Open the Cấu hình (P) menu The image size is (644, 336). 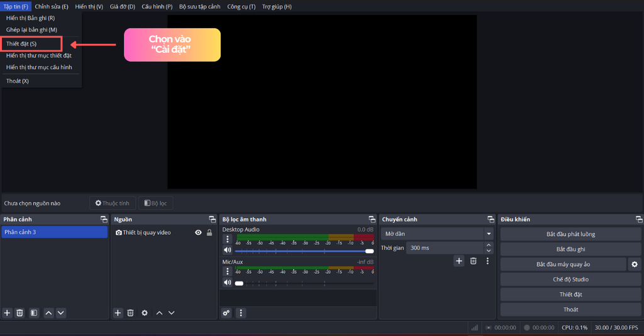tap(157, 6)
